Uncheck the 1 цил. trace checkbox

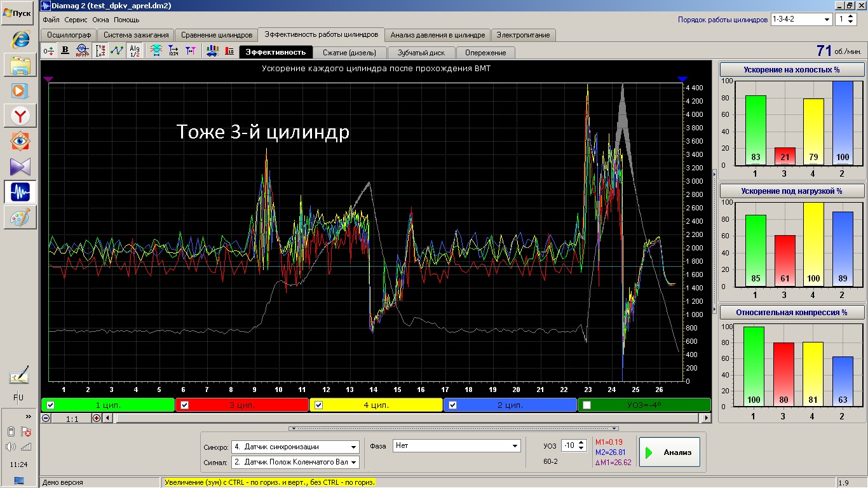(51, 405)
